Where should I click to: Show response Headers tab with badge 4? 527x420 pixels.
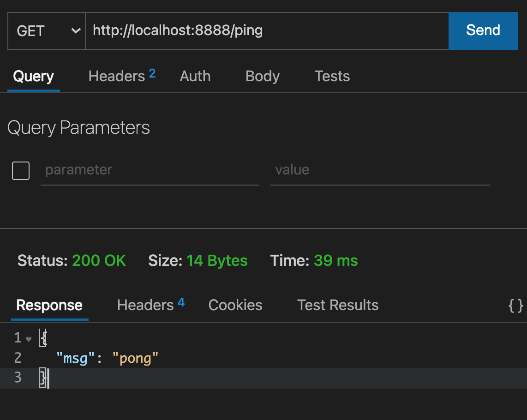coord(150,305)
